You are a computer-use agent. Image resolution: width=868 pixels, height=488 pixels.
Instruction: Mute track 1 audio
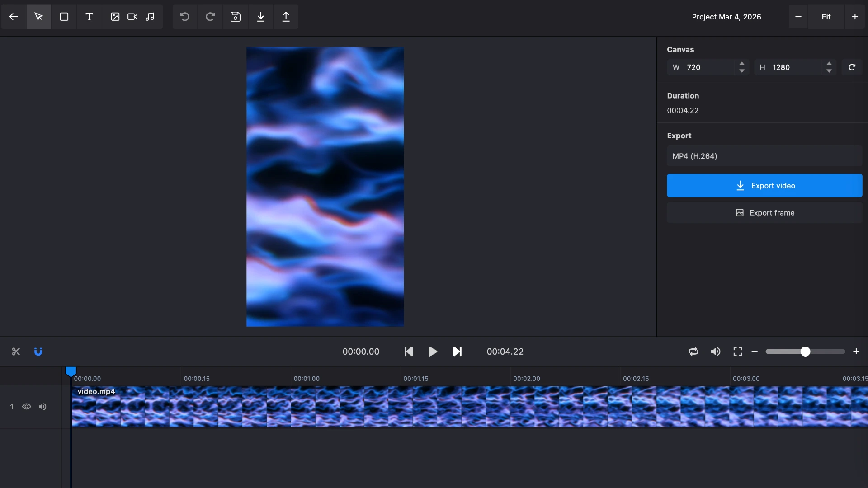42,407
